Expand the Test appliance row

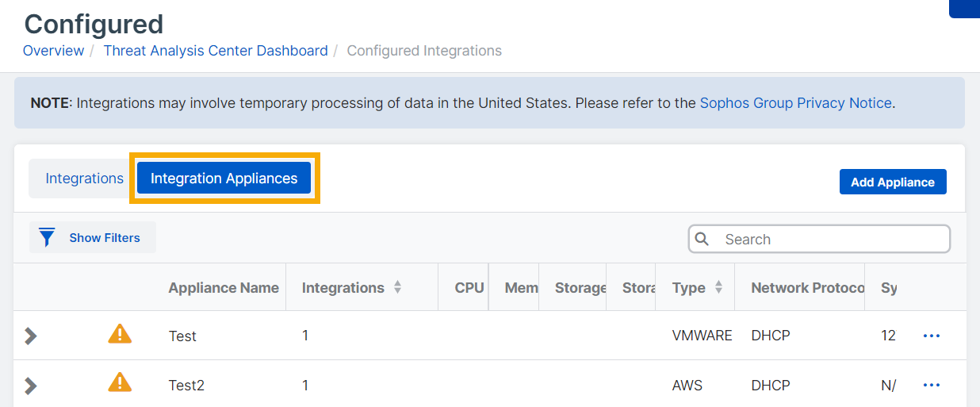coord(31,336)
